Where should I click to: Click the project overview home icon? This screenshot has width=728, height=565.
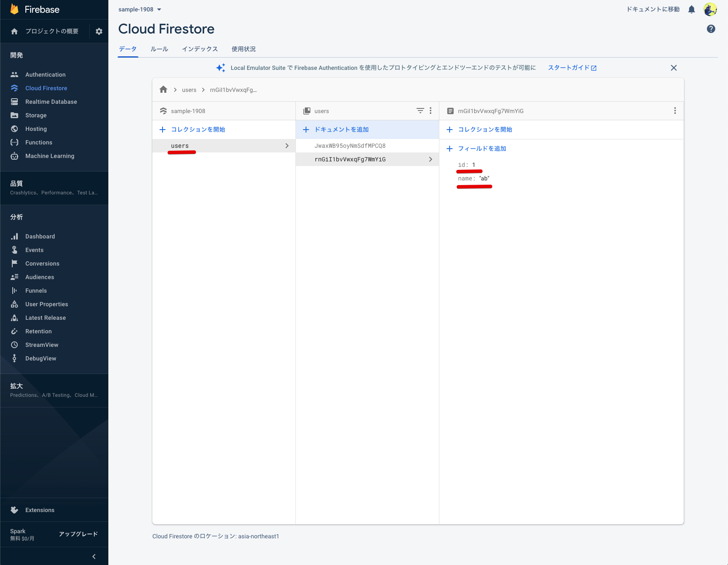pyautogui.click(x=14, y=31)
